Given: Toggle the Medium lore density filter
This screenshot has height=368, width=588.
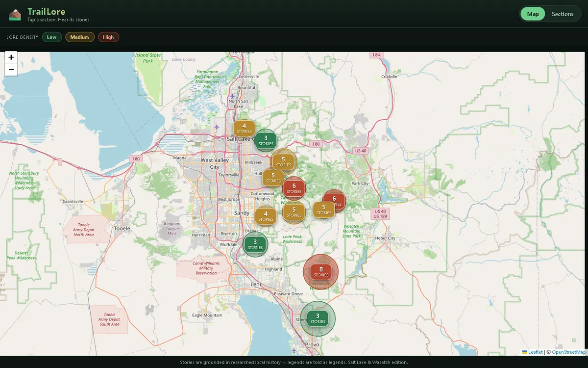Looking at the screenshot, I should pyautogui.click(x=80, y=37).
